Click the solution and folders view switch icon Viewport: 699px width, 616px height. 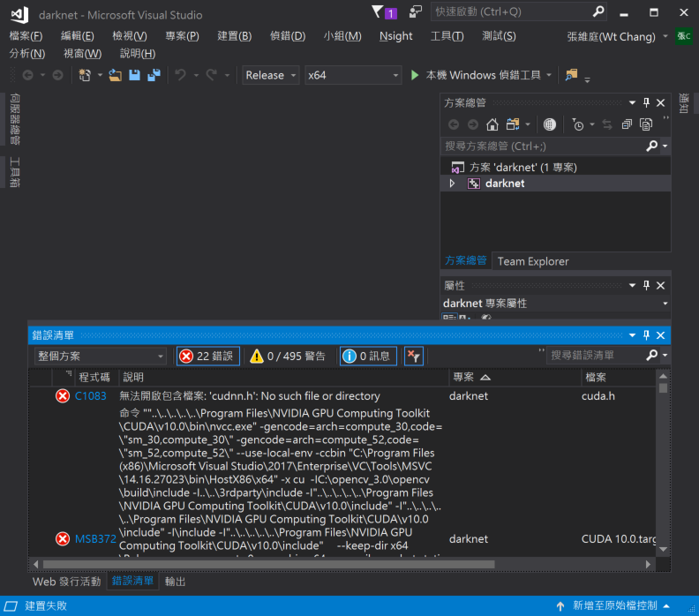(x=512, y=124)
